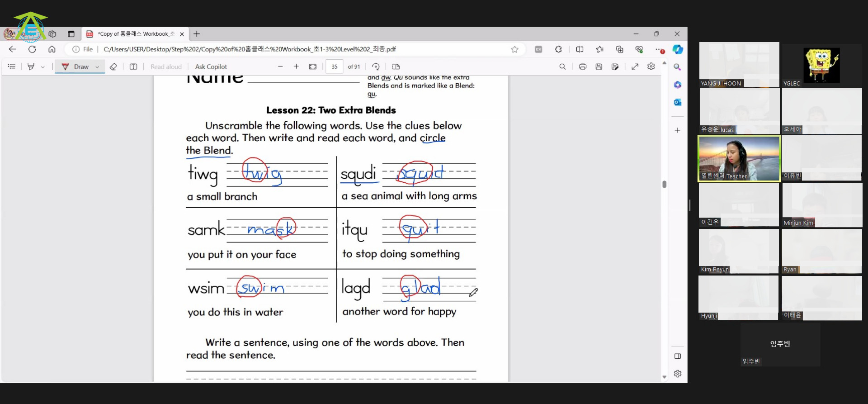This screenshot has width=868, height=404.
Task: Select the Hyunji video tile
Action: 739,298
